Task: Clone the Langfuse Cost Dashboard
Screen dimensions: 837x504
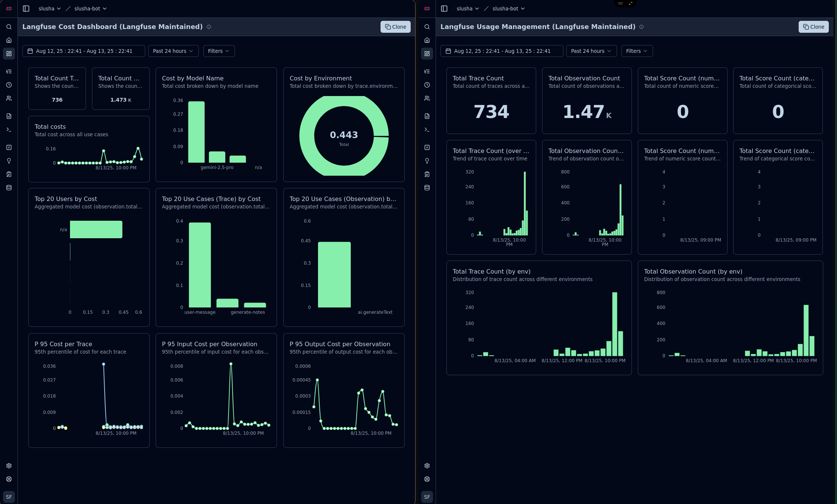Action: coord(395,27)
